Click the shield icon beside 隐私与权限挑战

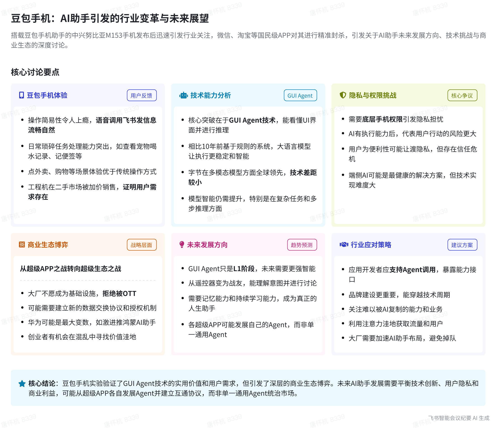[x=343, y=95]
